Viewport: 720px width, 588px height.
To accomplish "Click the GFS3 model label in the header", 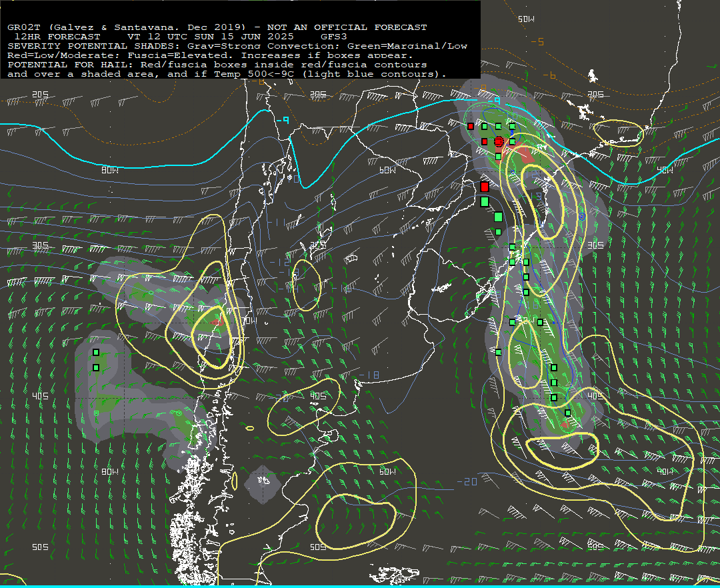I will [333, 37].
